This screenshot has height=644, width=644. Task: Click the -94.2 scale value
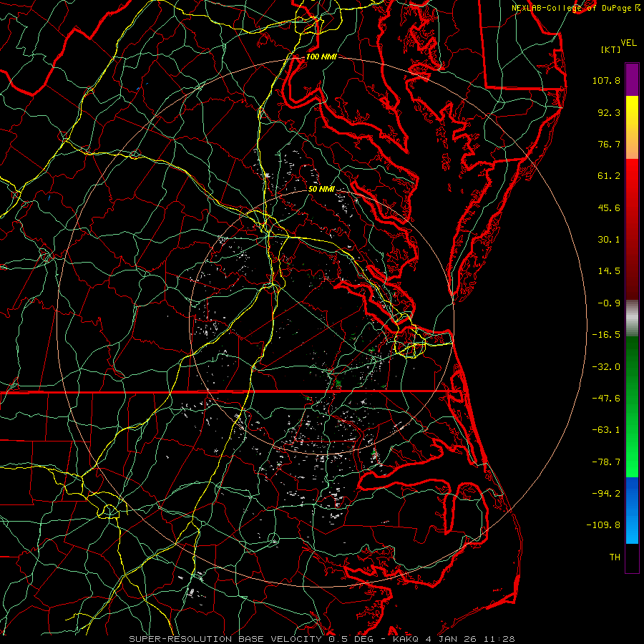pyautogui.click(x=606, y=493)
